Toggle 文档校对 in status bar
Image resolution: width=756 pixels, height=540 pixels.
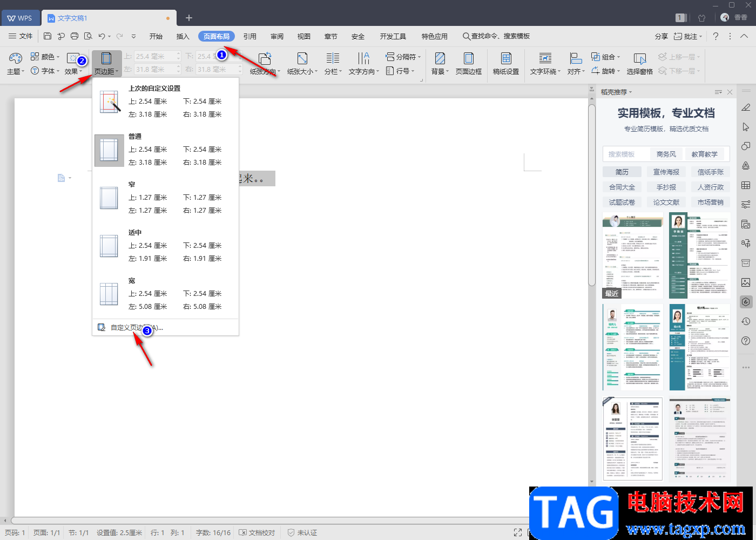(x=257, y=532)
